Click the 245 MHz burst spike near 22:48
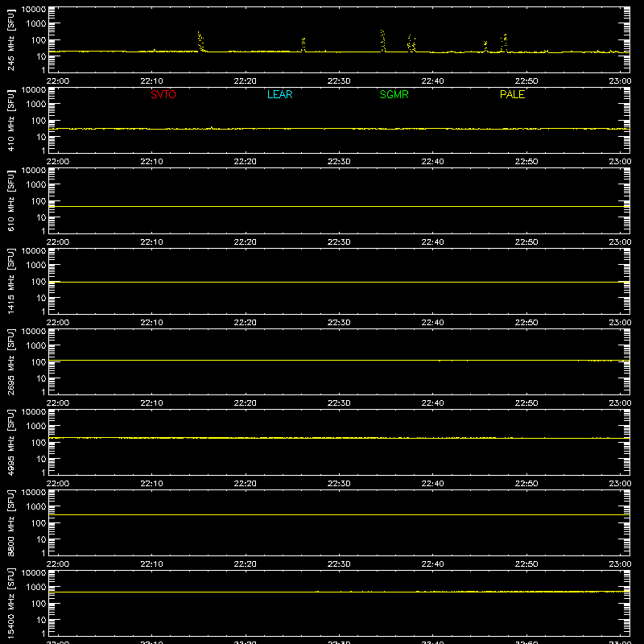This screenshot has width=644, height=644. [x=504, y=43]
